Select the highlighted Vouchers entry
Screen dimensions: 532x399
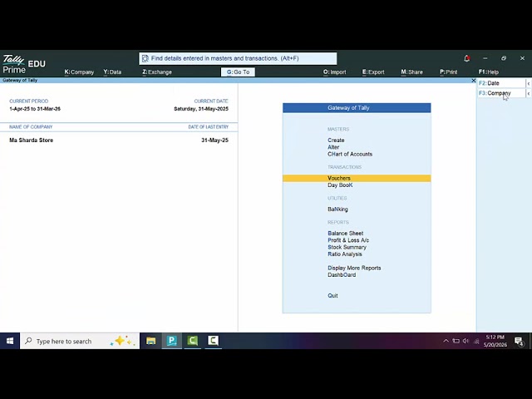357,178
